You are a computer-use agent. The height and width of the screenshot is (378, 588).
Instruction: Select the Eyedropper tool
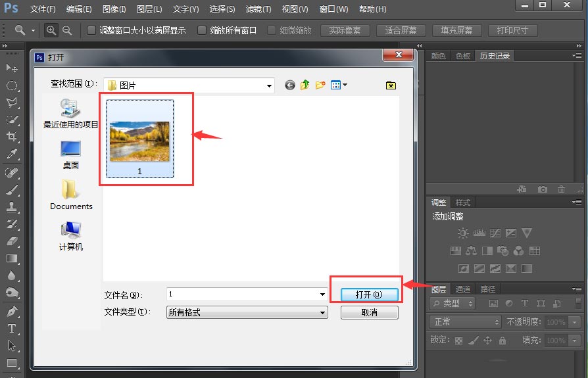click(x=12, y=154)
